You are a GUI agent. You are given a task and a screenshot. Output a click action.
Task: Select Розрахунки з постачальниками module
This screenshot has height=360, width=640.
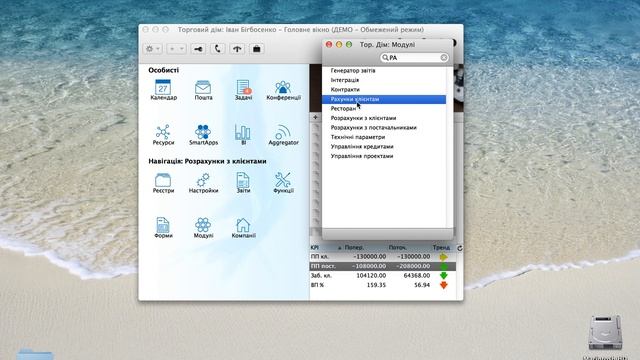384,128
